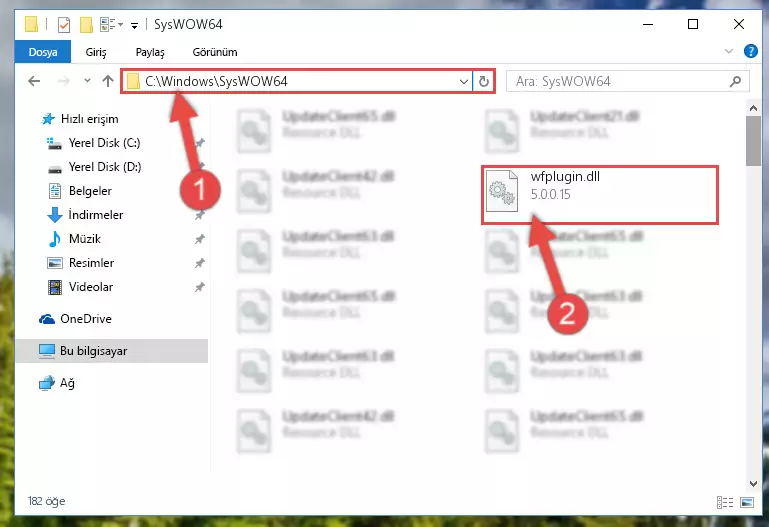The height and width of the screenshot is (527, 769).
Task: Click the scrollbar up arrow
Action: point(753,107)
